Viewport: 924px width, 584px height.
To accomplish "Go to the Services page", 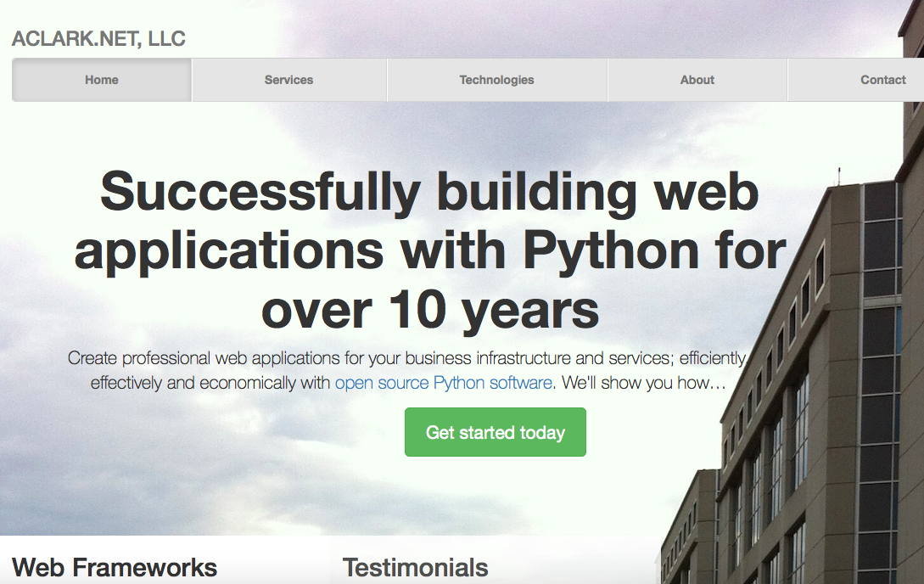I will (x=288, y=80).
